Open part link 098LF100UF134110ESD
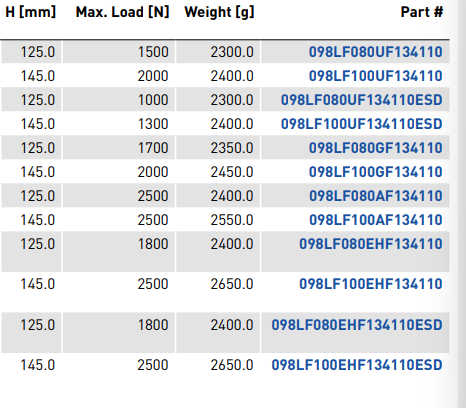This screenshot has width=466, height=408. [362, 124]
